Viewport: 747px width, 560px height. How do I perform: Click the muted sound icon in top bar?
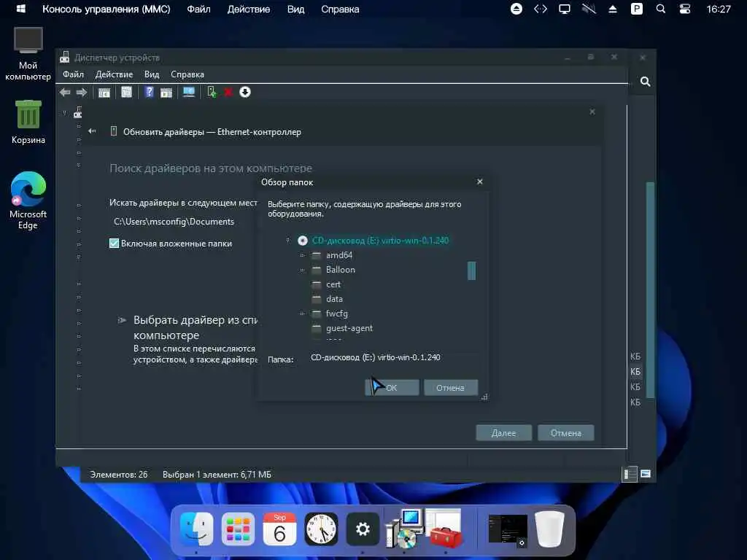[x=589, y=9]
